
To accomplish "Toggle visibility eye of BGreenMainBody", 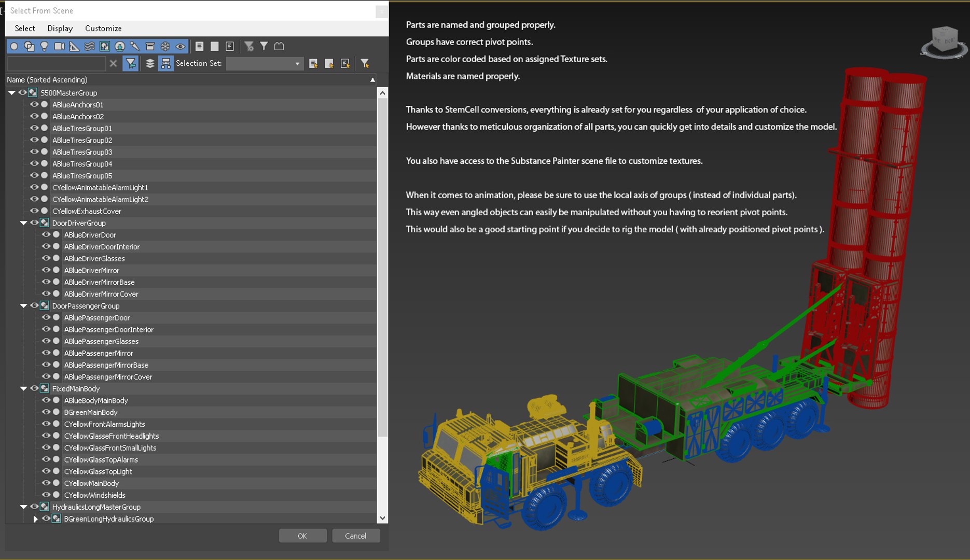I will pos(46,412).
